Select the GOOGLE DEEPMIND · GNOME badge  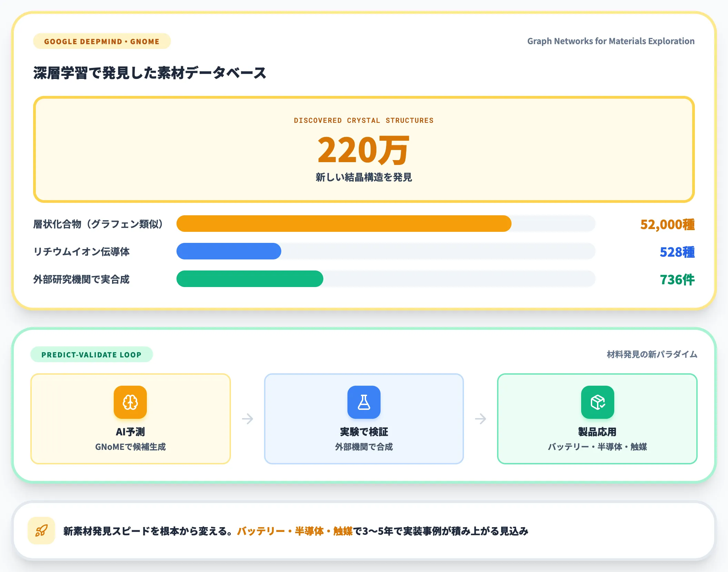pos(102,41)
